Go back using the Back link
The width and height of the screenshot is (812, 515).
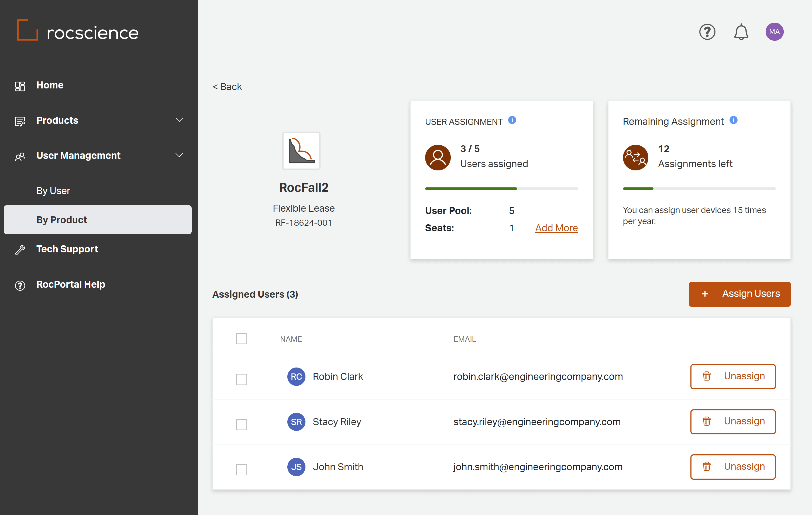click(x=227, y=87)
